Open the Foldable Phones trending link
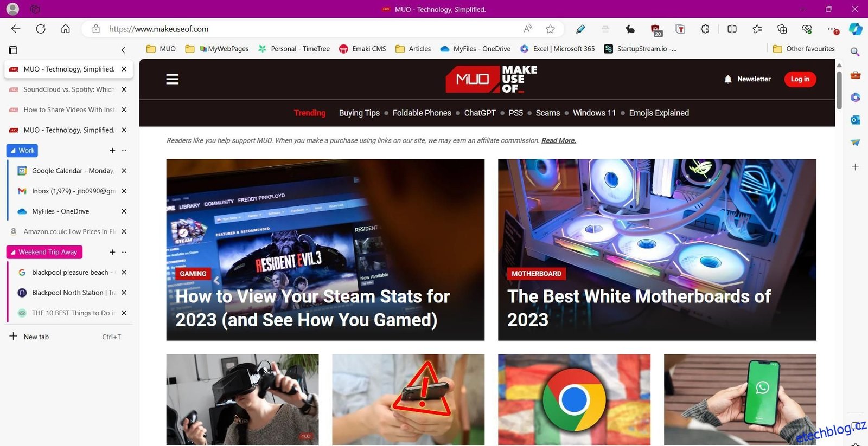This screenshot has height=446, width=868. click(422, 113)
